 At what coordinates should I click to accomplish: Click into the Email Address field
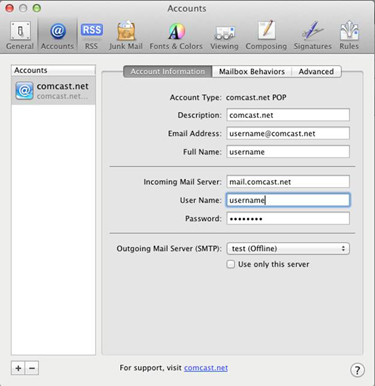[288, 133]
